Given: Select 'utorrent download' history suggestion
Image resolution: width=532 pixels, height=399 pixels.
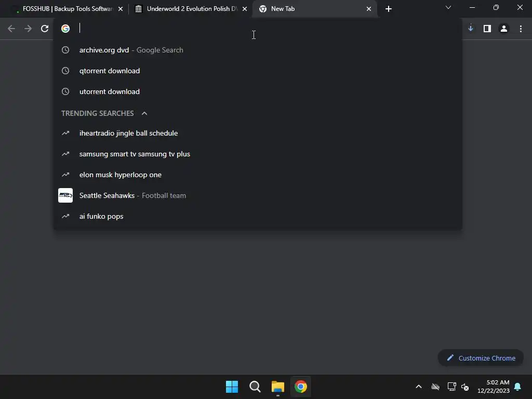Looking at the screenshot, I should [258, 91].
